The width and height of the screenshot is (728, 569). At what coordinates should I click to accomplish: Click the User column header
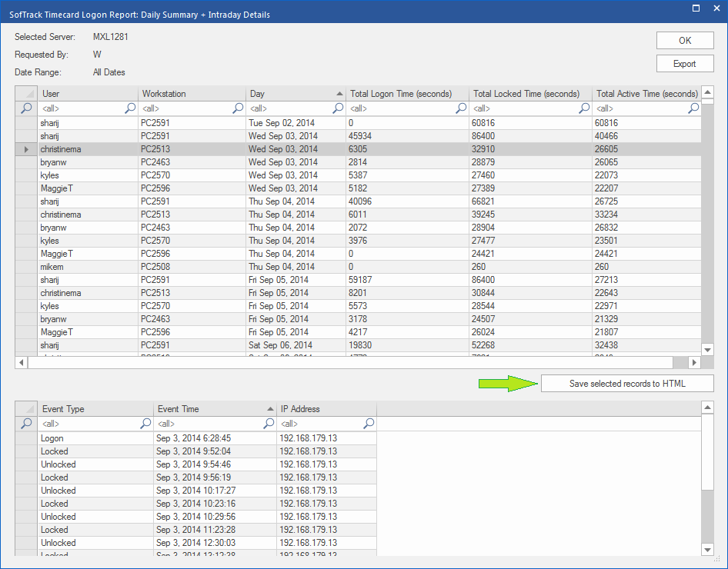click(88, 94)
